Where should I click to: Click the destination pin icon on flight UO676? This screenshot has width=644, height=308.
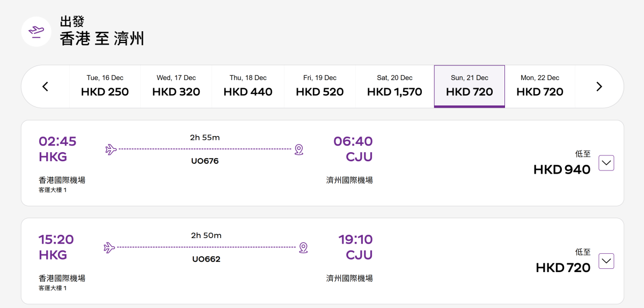pos(299,149)
